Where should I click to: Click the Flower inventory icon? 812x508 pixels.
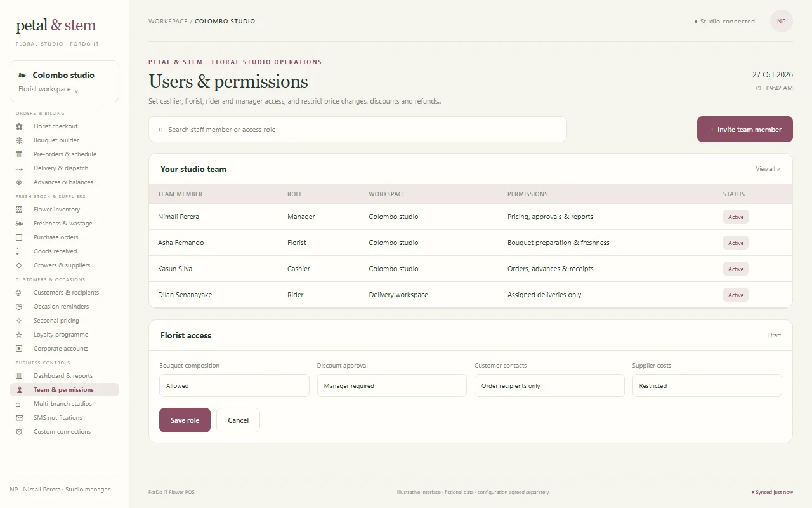coord(19,210)
